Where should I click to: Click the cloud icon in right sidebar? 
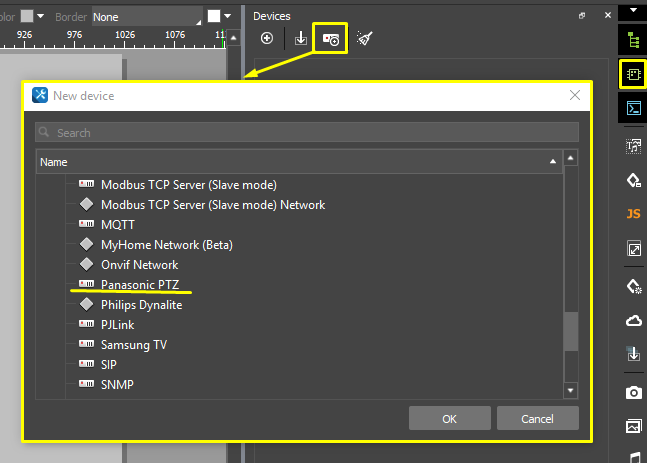click(632, 320)
